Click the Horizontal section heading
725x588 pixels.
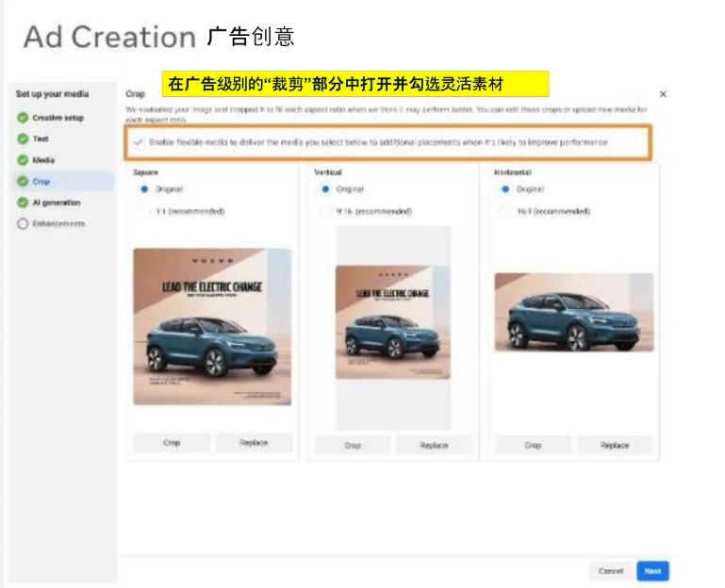click(513, 172)
